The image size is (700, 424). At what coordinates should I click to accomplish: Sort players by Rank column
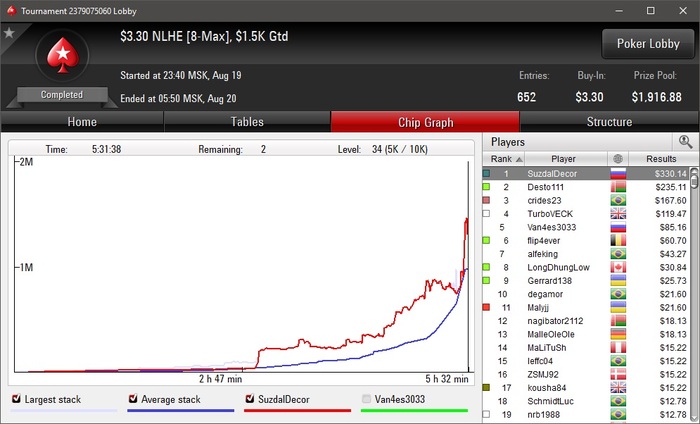pyautogui.click(x=504, y=158)
